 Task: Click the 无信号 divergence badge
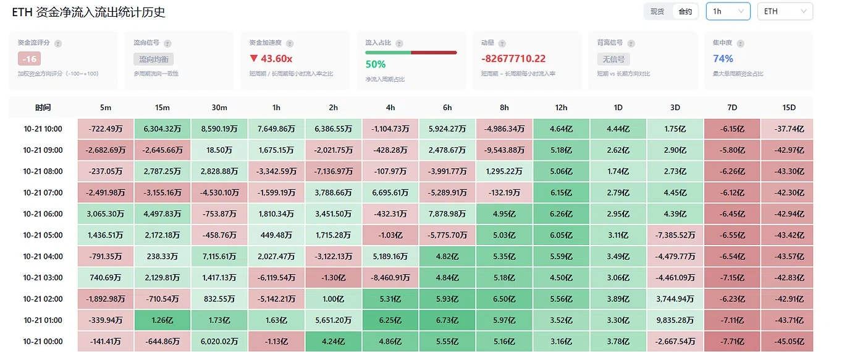click(x=613, y=59)
